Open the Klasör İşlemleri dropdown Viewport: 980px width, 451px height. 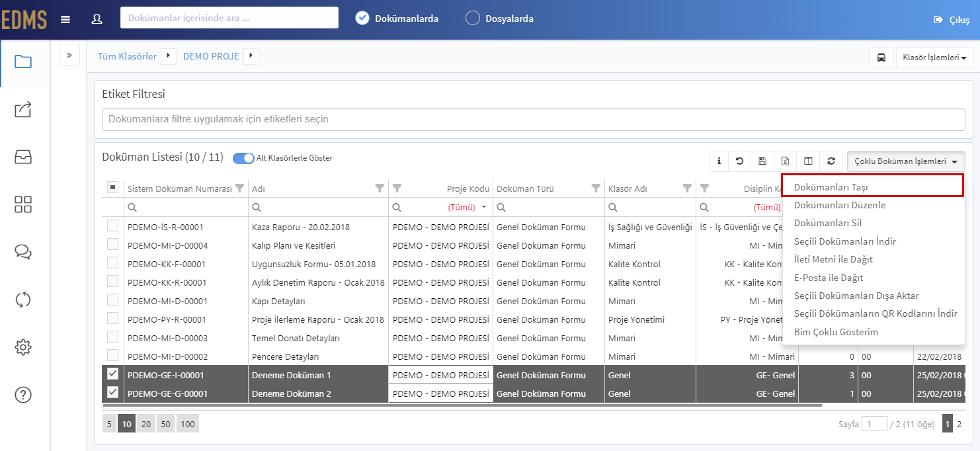click(x=934, y=58)
